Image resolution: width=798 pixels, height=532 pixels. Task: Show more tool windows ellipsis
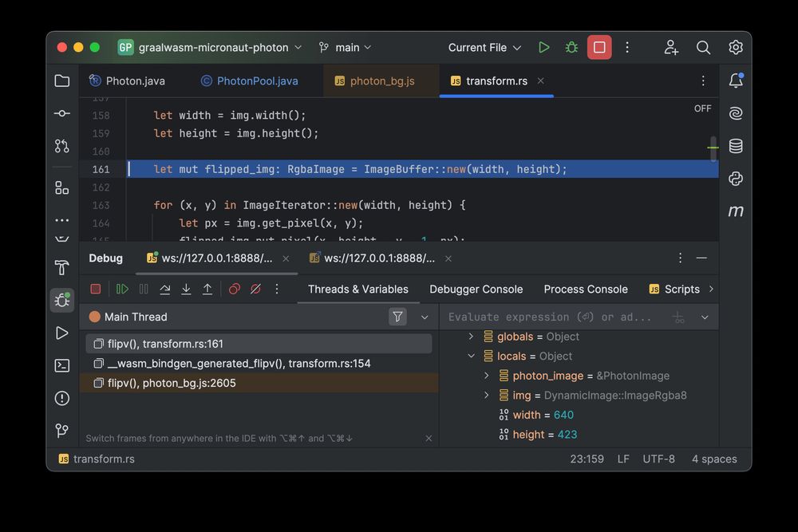click(62, 220)
